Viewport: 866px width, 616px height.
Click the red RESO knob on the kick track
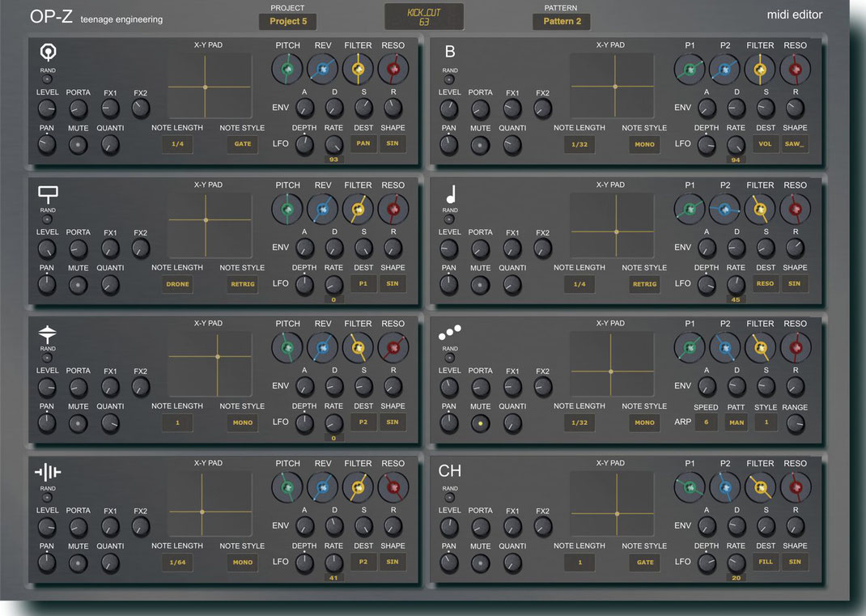point(392,70)
